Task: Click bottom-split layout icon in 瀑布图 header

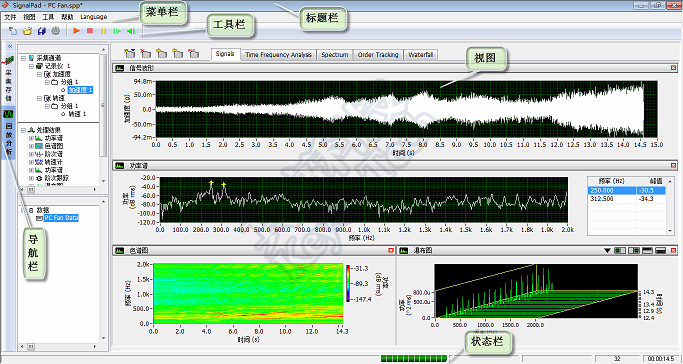Action: [x=661, y=250]
